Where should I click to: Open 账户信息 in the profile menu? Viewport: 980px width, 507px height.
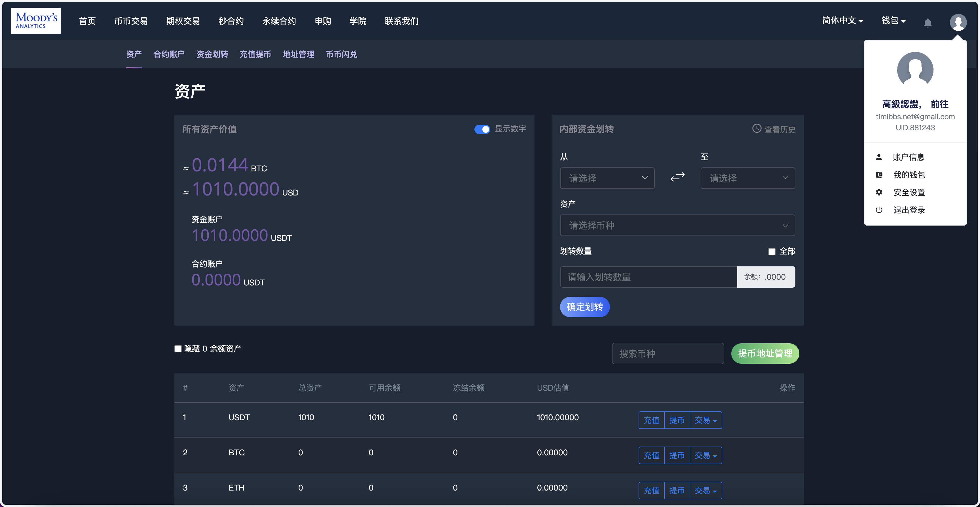[x=909, y=157]
